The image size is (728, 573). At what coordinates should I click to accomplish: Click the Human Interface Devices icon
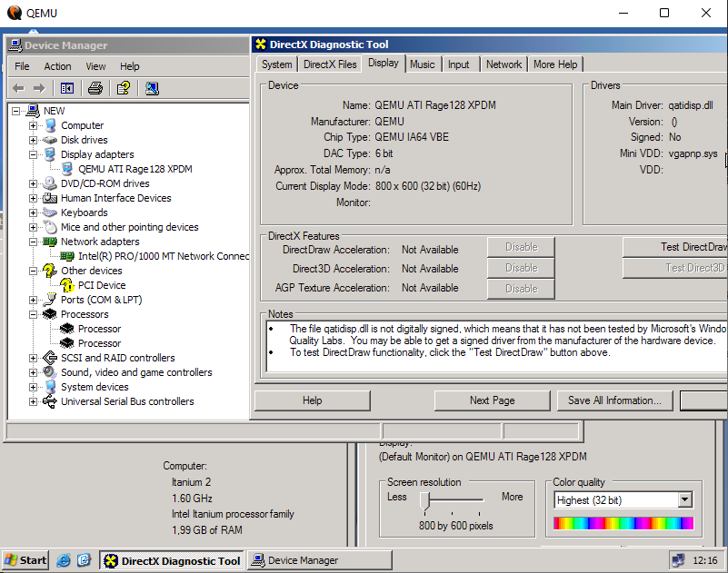point(50,198)
